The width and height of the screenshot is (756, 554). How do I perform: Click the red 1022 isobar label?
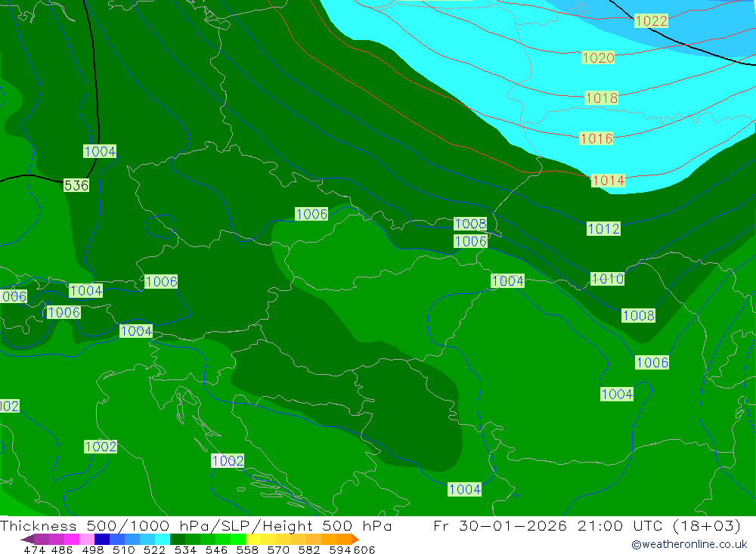651,20
